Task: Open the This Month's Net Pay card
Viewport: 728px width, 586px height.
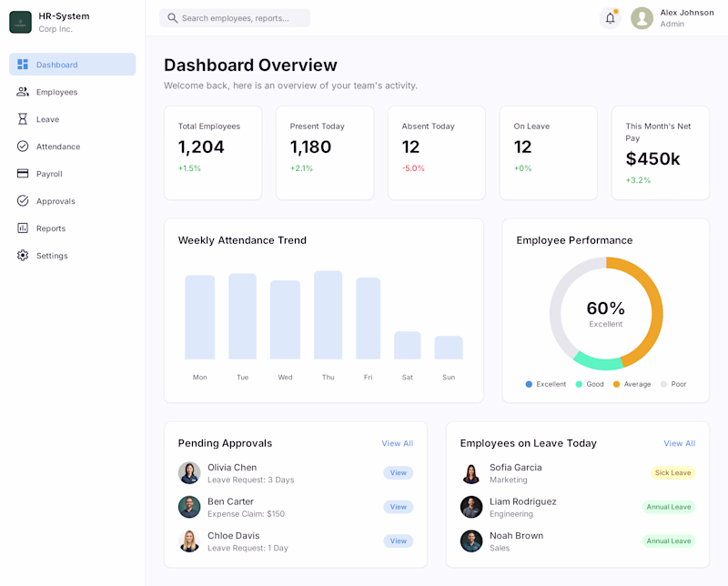Action: (661, 153)
